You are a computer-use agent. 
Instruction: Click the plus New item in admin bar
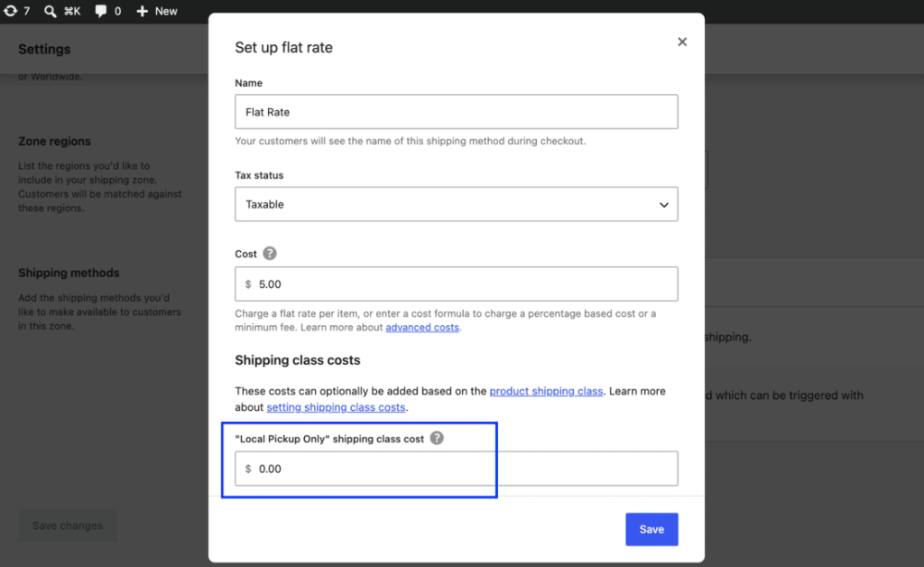tap(157, 11)
